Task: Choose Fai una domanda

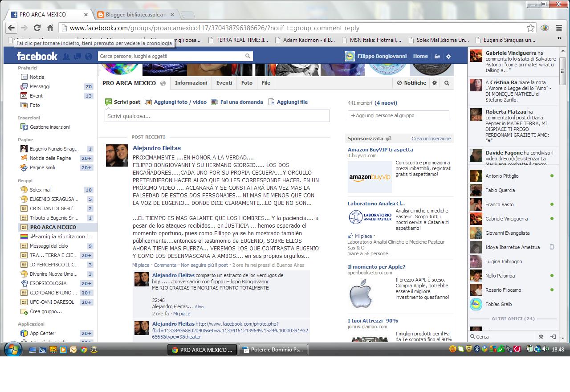Action: point(237,102)
